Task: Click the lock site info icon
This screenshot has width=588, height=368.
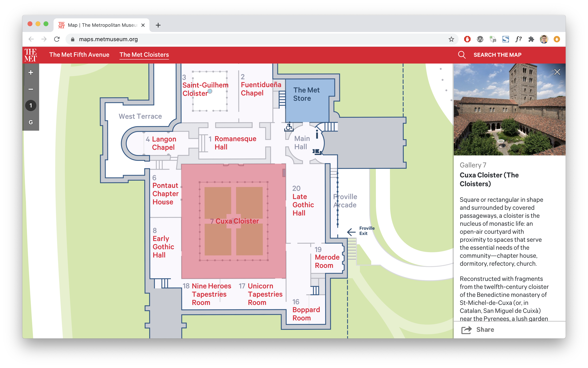Action: click(x=73, y=39)
